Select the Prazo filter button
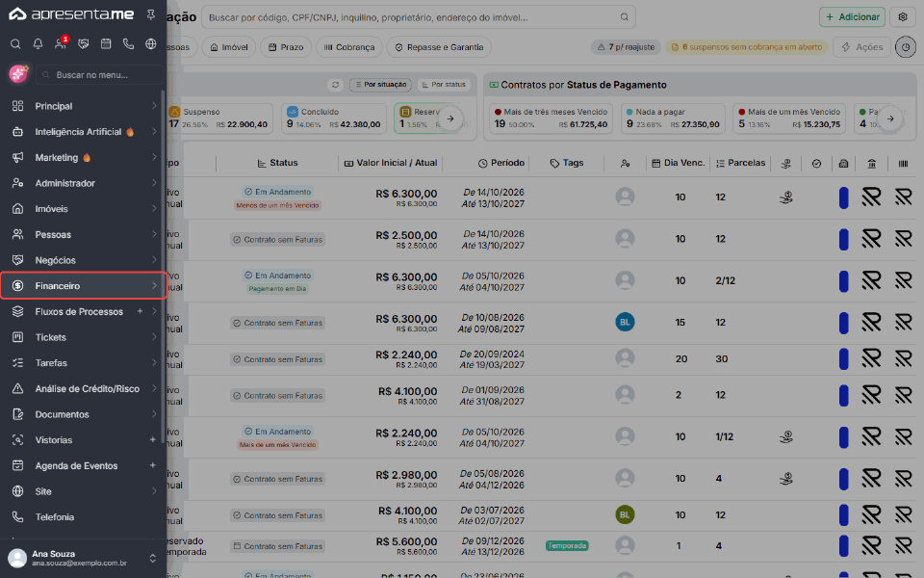 click(x=286, y=47)
